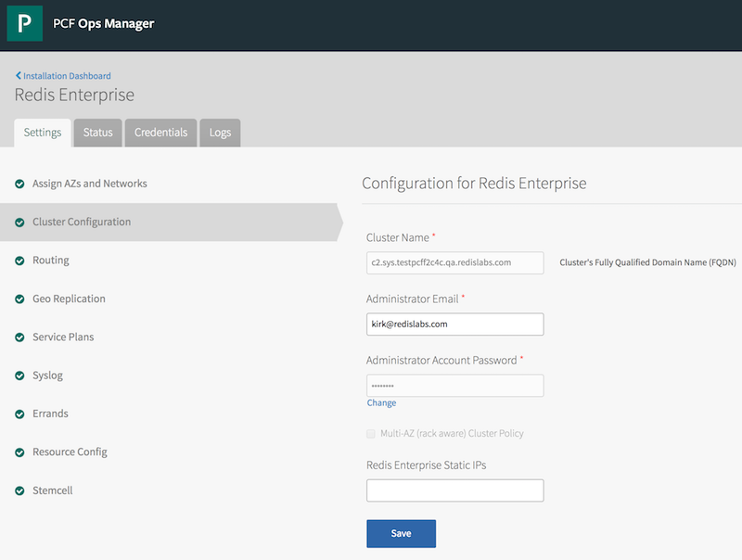This screenshot has width=742, height=560.
Task: Go back to Installation Dashboard
Action: [x=67, y=76]
